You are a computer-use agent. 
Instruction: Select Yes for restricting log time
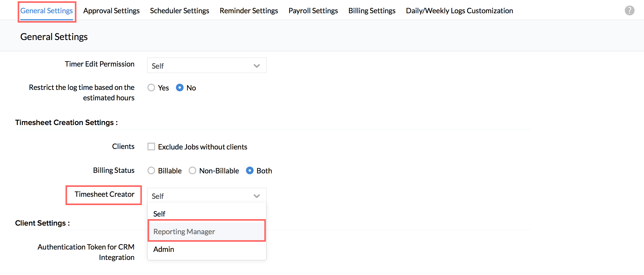click(x=151, y=88)
